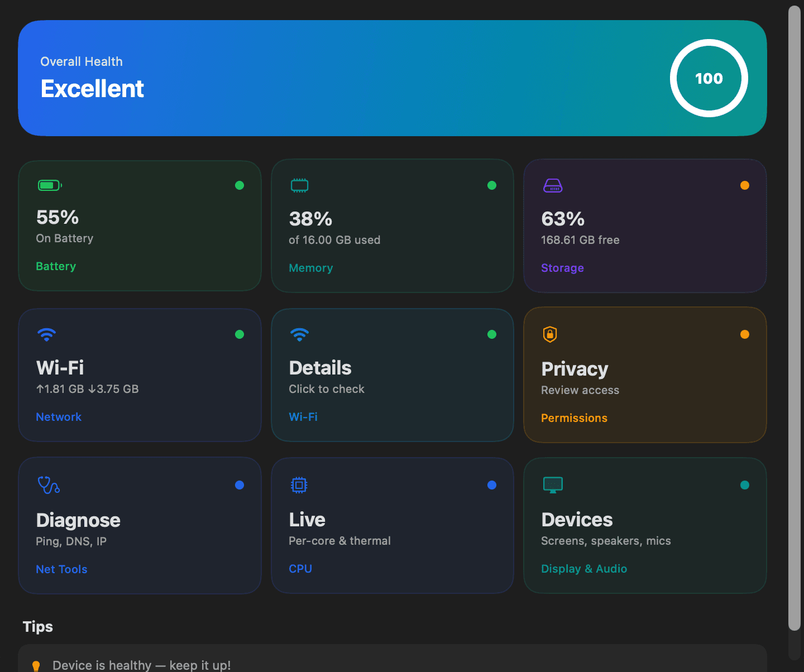Click 'Ping, DNS, IP' text
Image resolution: width=804 pixels, height=672 pixels.
click(71, 541)
